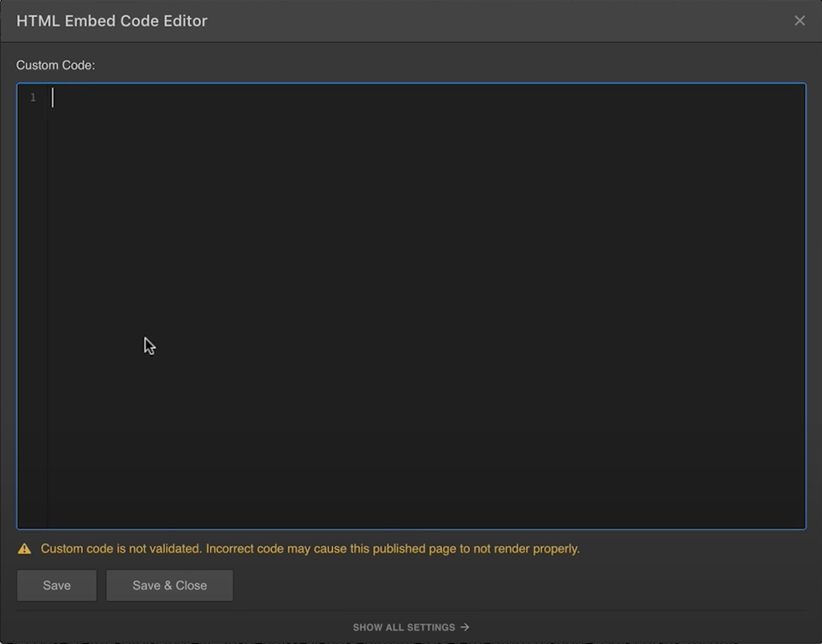Click the X icon to dismiss the editor

tap(799, 21)
